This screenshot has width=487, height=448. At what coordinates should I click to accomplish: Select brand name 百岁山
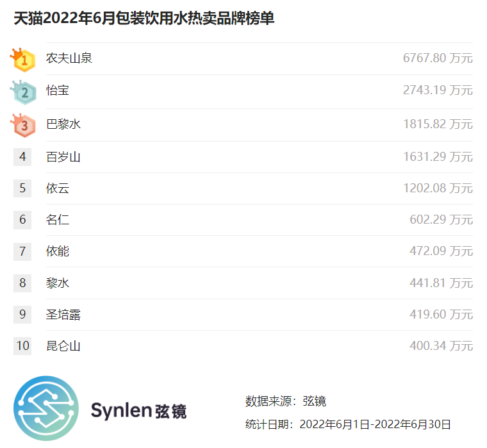[x=63, y=157]
